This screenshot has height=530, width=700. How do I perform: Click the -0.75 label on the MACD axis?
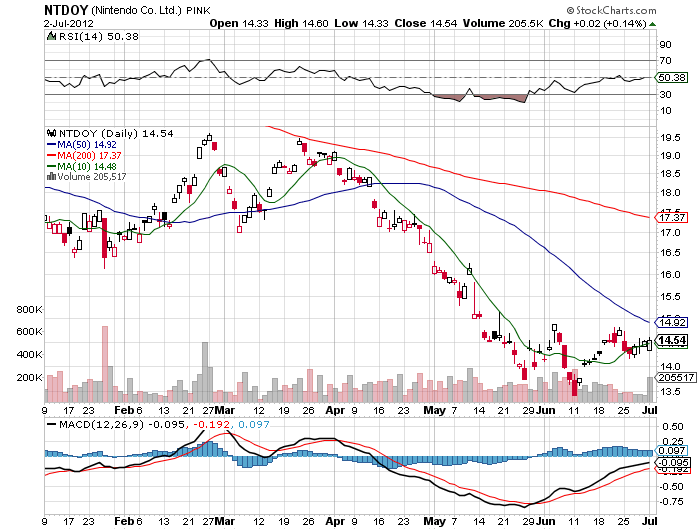(671, 501)
